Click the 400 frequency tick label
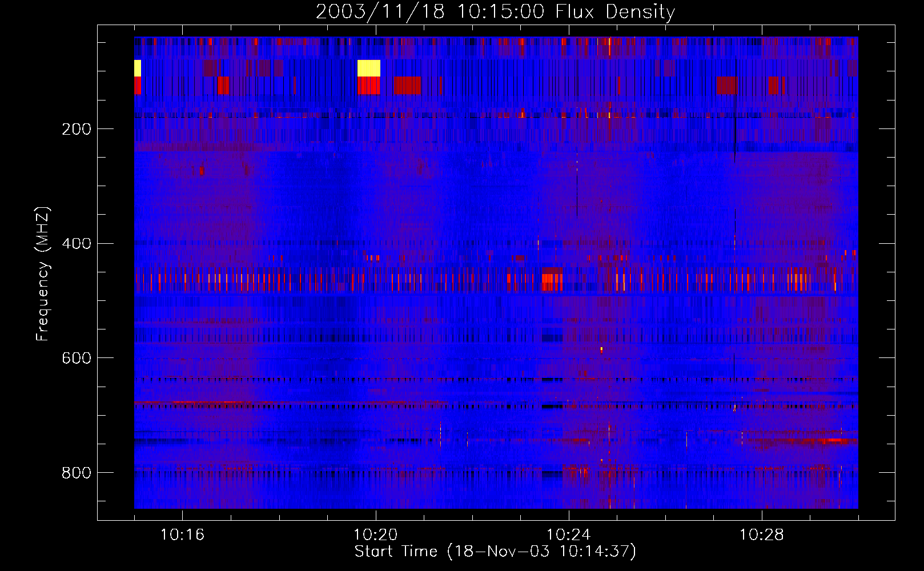The image size is (924, 571). 77,244
